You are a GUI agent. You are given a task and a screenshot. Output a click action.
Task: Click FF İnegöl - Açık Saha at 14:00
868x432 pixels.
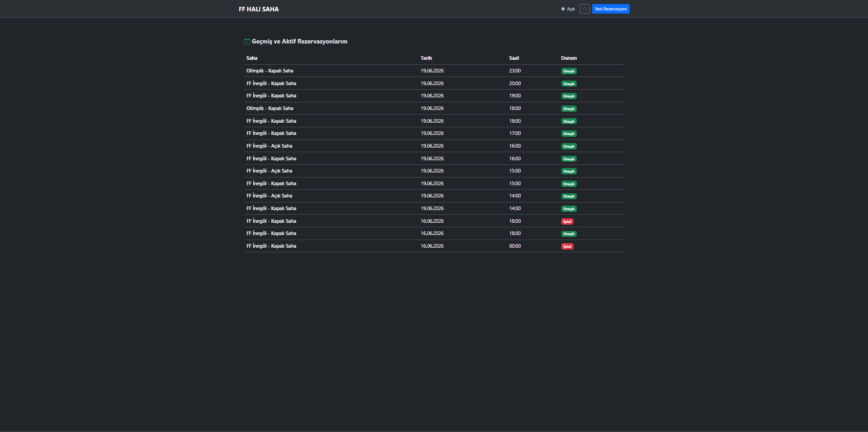(x=269, y=196)
